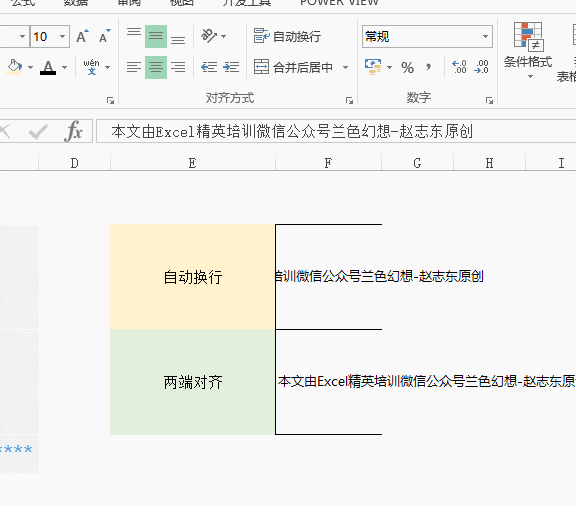Click the Fill Color paint bucket
The image size is (576, 506).
pyautogui.click(x=14, y=67)
